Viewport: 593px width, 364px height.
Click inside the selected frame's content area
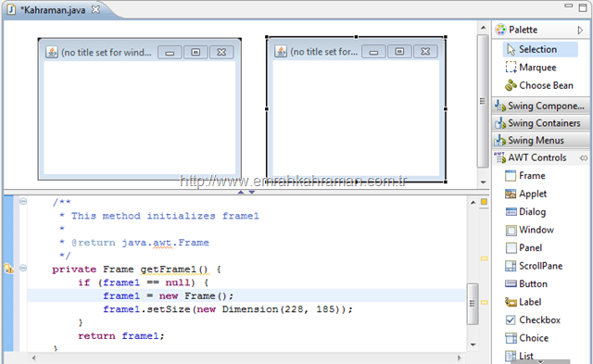point(356,118)
